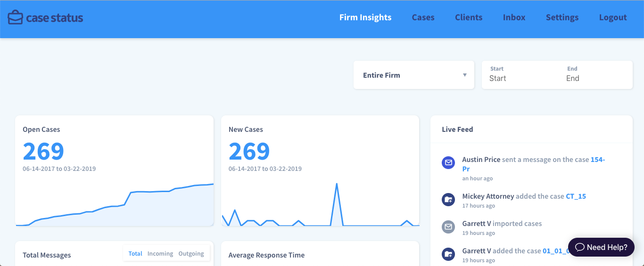This screenshot has width=644, height=266.
Task: Click the case folder icon beside Mickey Attorney
Action: tap(448, 199)
